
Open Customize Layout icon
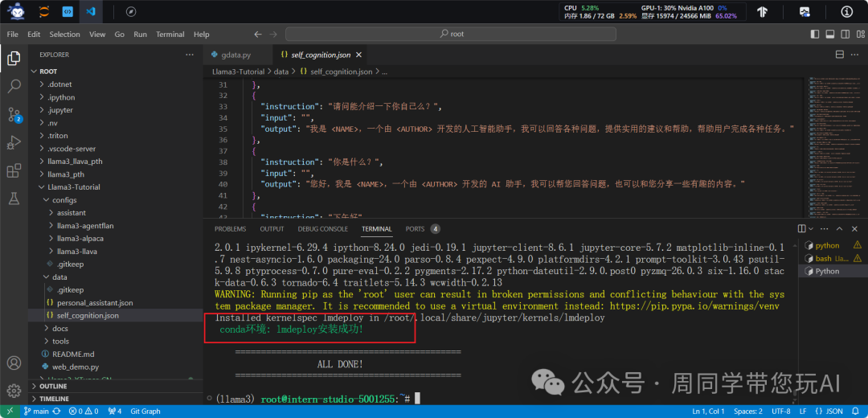tap(859, 35)
